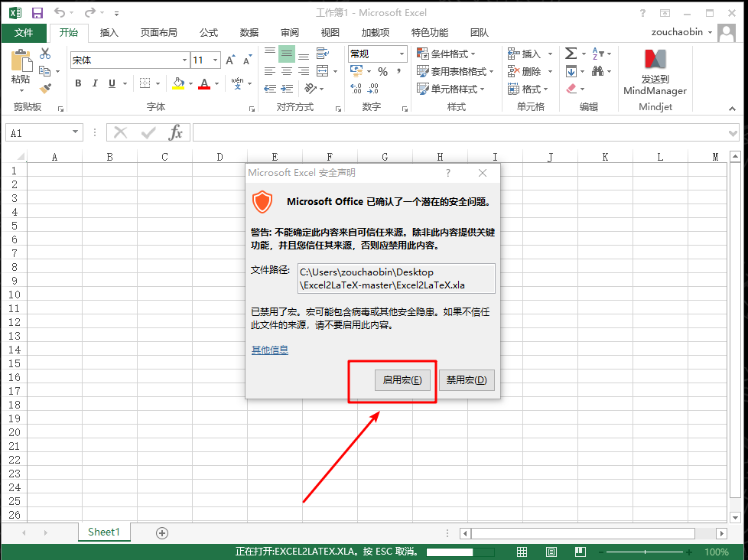Add a new sheet with plus button
Viewport: 748px width, 560px height.
pyautogui.click(x=162, y=532)
